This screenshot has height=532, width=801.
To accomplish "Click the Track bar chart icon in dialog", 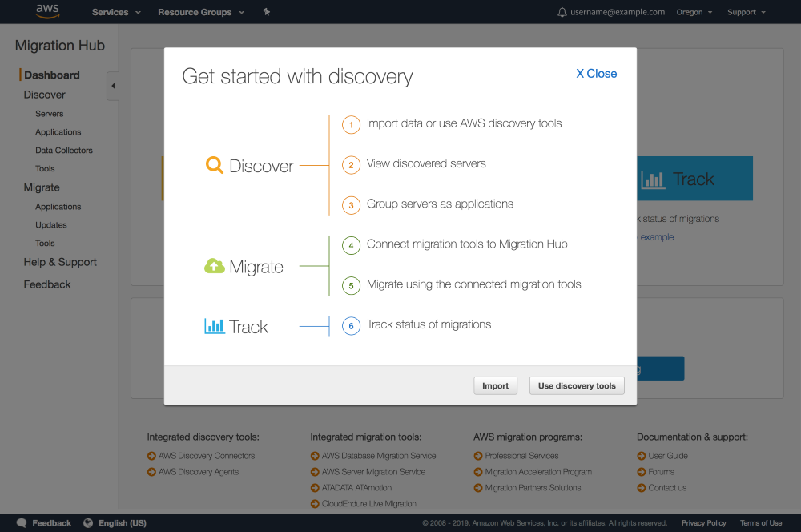I will tap(214, 327).
